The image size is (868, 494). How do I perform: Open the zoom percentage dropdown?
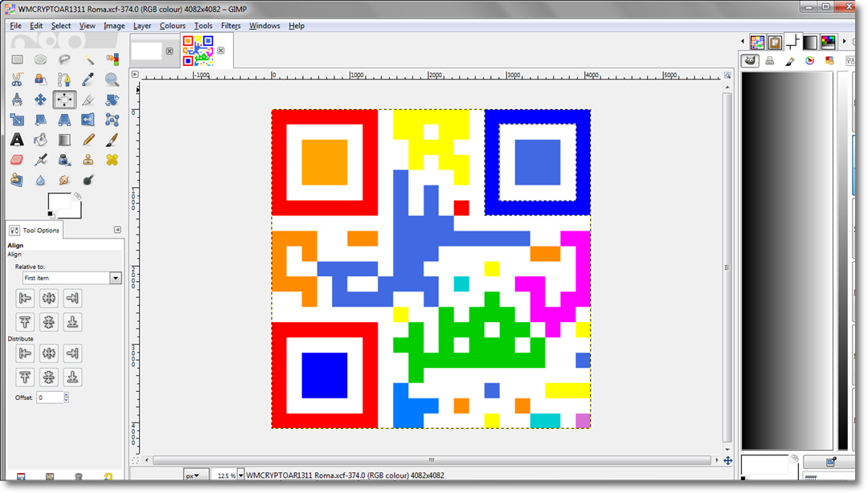click(x=240, y=476)
